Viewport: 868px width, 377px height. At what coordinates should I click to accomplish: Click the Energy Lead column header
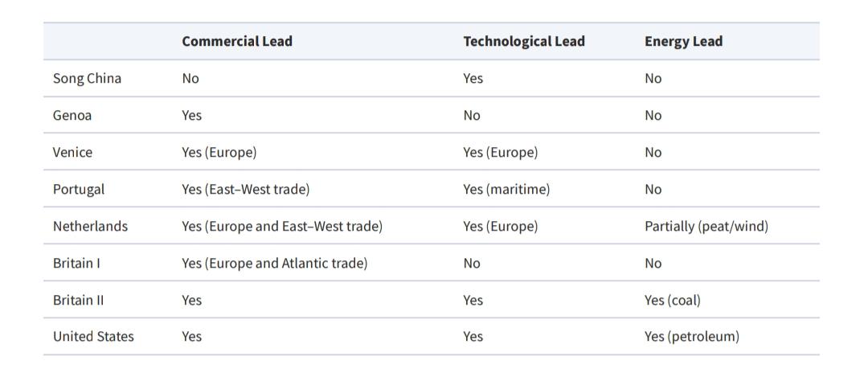coord(683,41)
